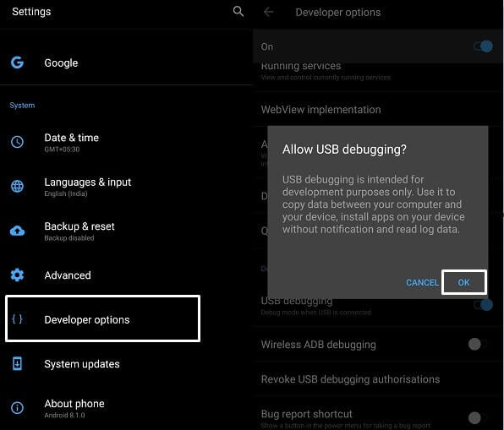This screenshot has width=504, height=430.
Task: Open Languages & input settings
Action: tap(126, 187)
